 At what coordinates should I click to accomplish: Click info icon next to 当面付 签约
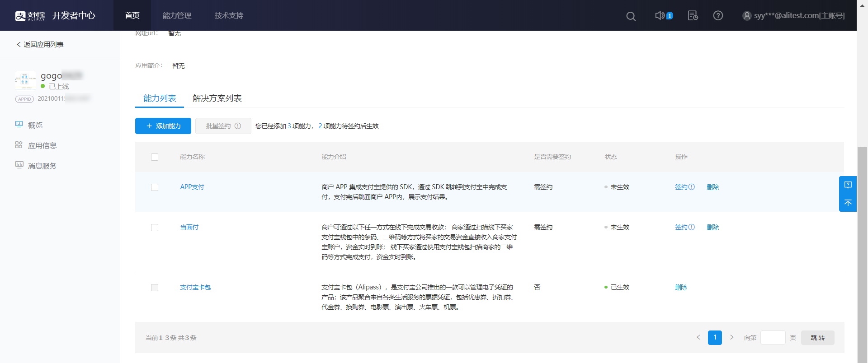(691, 227)
